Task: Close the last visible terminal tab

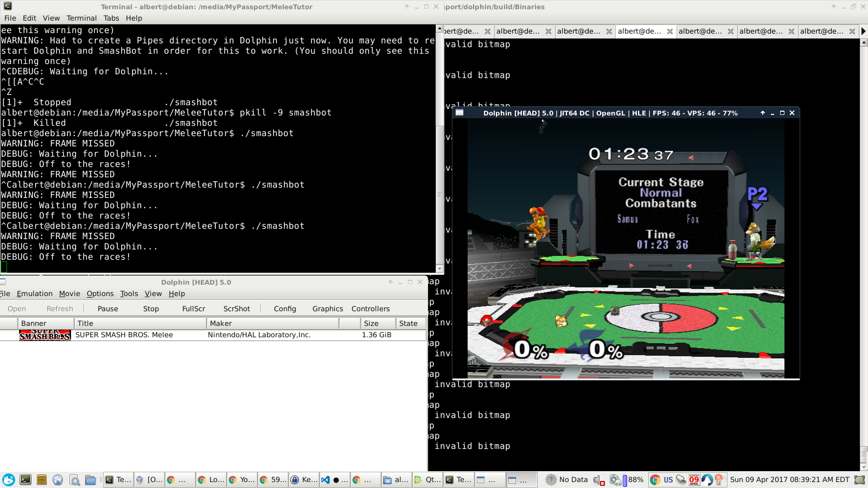Action: point(852,31)
